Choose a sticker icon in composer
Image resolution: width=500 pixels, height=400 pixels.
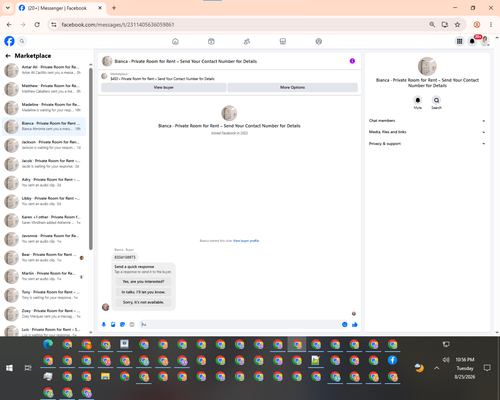(122, 324)
